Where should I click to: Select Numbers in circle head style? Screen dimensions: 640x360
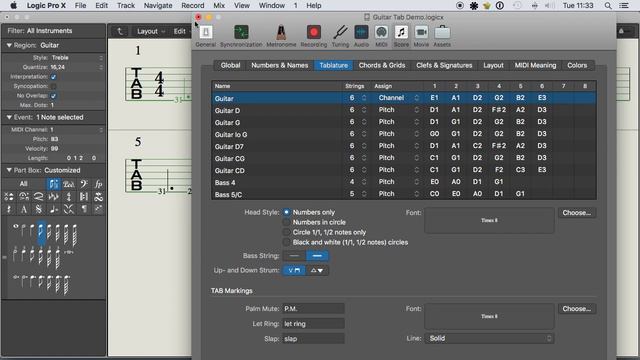pos(287,222)
